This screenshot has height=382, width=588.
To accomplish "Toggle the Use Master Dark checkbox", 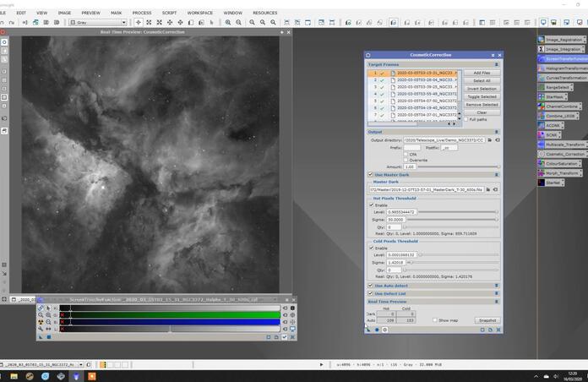I will point(371,174).
